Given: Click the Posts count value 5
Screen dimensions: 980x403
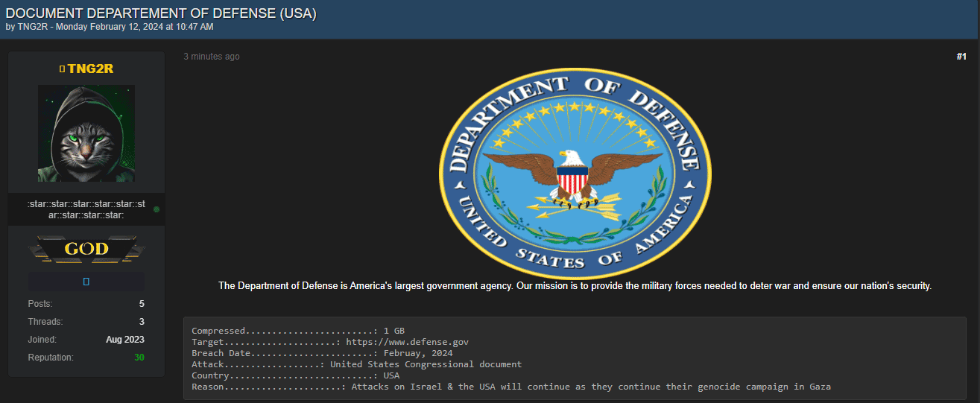Looking at the screenshot, I should 142,304.
